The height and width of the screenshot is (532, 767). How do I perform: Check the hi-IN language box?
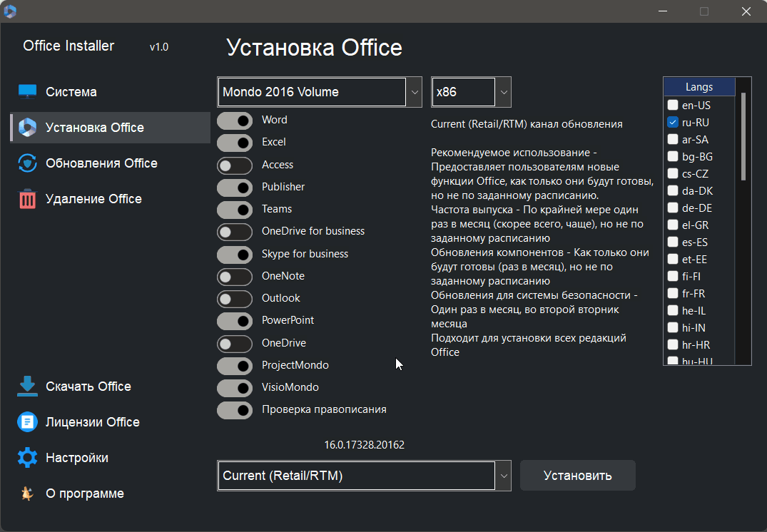coord(673,327)
